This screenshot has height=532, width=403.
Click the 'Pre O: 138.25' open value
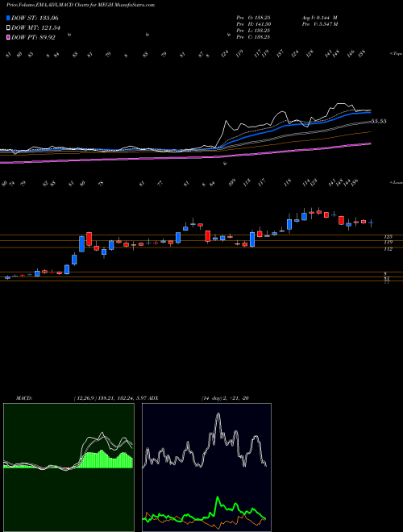click(253, 18)
